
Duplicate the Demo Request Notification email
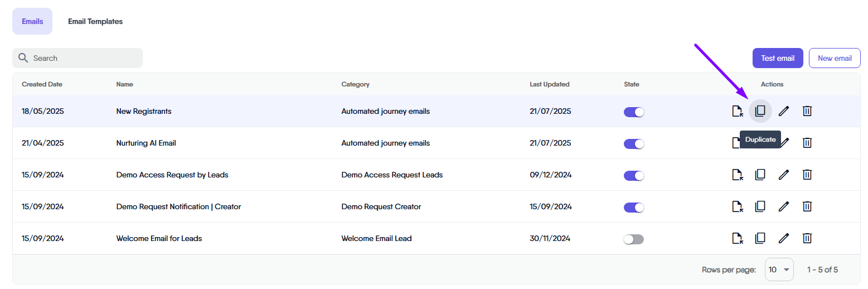click(760, 206)
